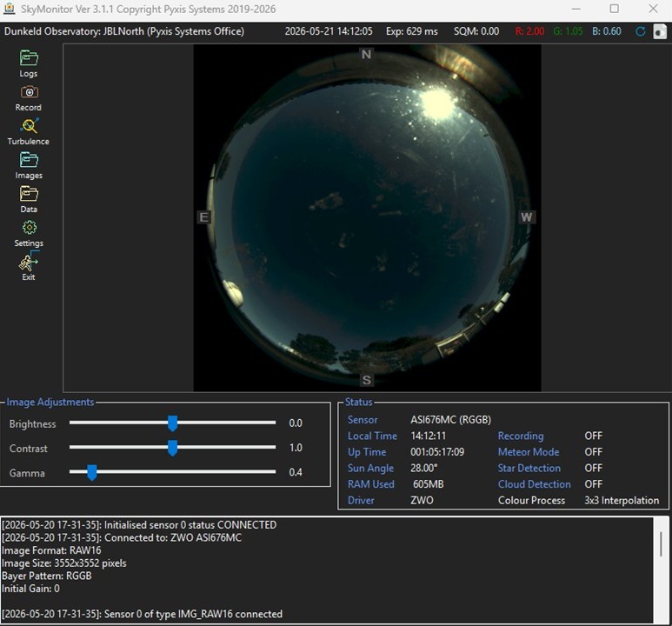The image size is (672, 626).
Task: Minimize the SkyMonitor window
Action: pyautogui.click(x=576, y=9)
